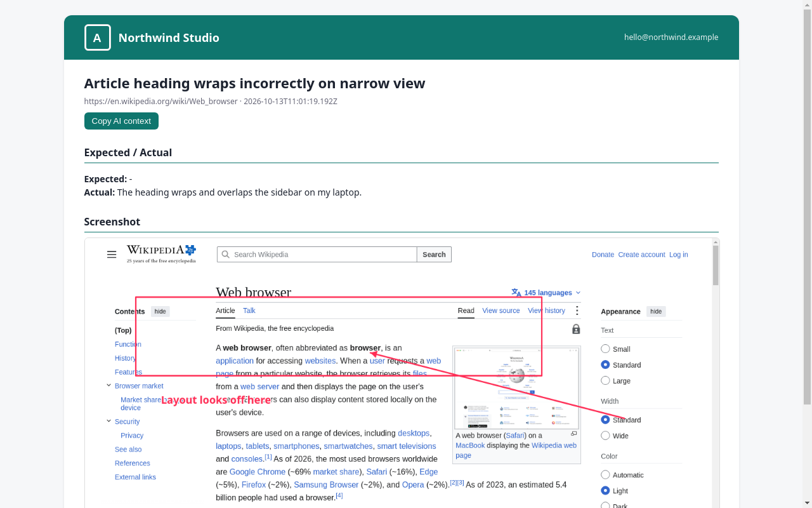Collapse Security contents section
This screenshot has height=508, width=812.
click(x=109, y=421)
